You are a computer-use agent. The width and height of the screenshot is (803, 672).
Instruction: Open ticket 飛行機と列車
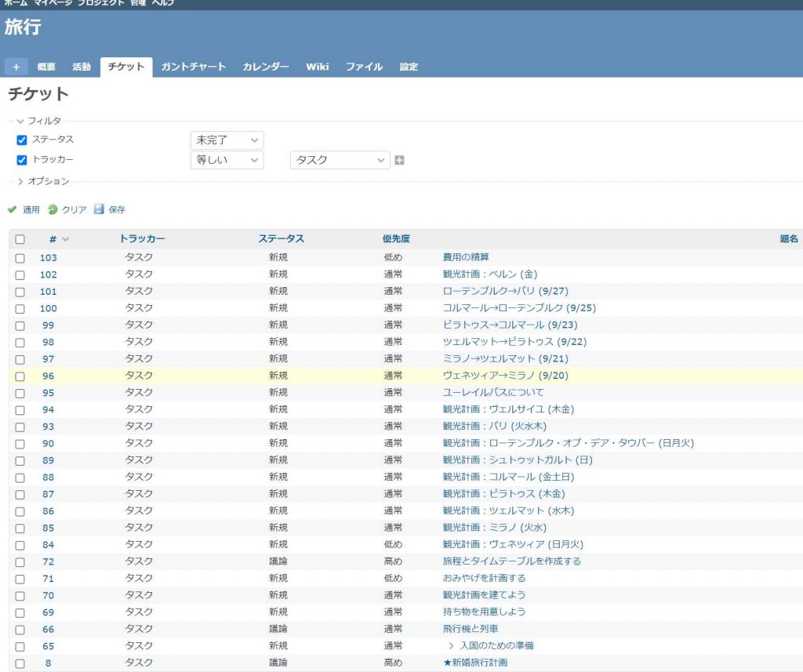coord(471,629)
